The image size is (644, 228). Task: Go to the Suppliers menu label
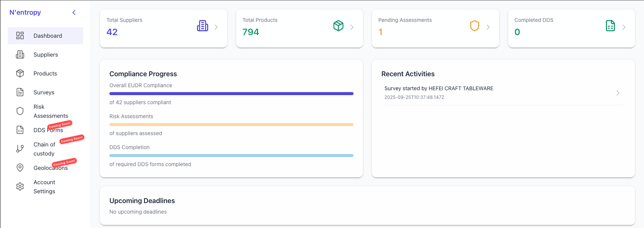pyautogui.click(x=46, y=55)
